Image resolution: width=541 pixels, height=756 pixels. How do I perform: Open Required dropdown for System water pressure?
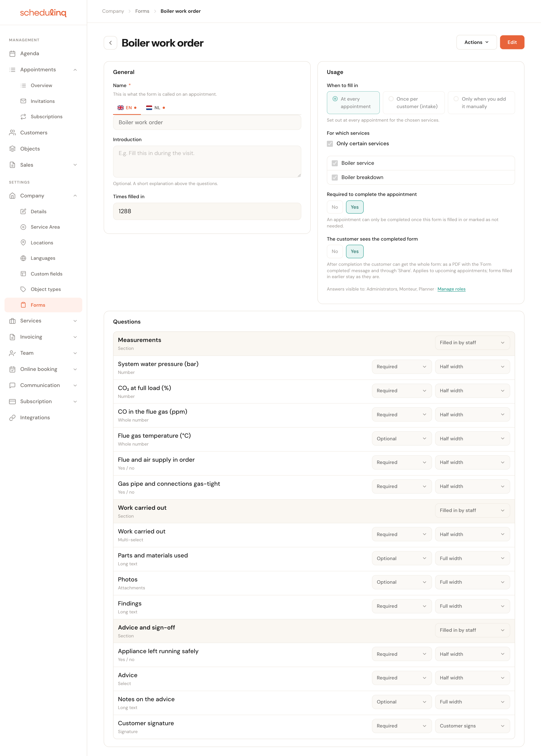[x=402, y=367]
